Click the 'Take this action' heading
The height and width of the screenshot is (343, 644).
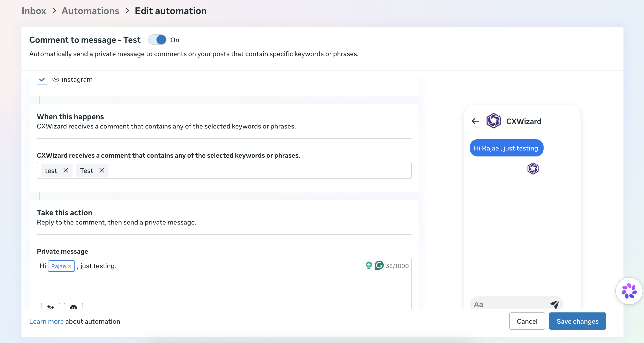[x=64, y=213]
